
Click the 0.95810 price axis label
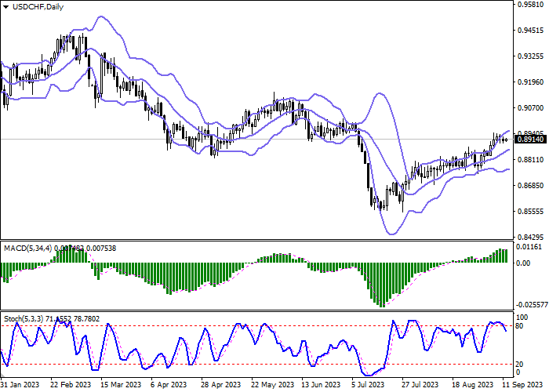pos(531,5)
